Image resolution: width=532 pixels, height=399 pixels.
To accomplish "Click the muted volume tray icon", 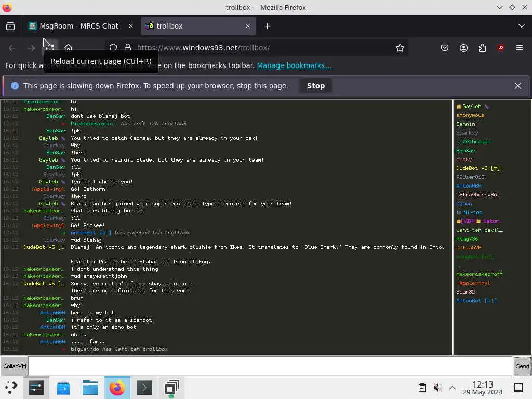I will [437, 388].
